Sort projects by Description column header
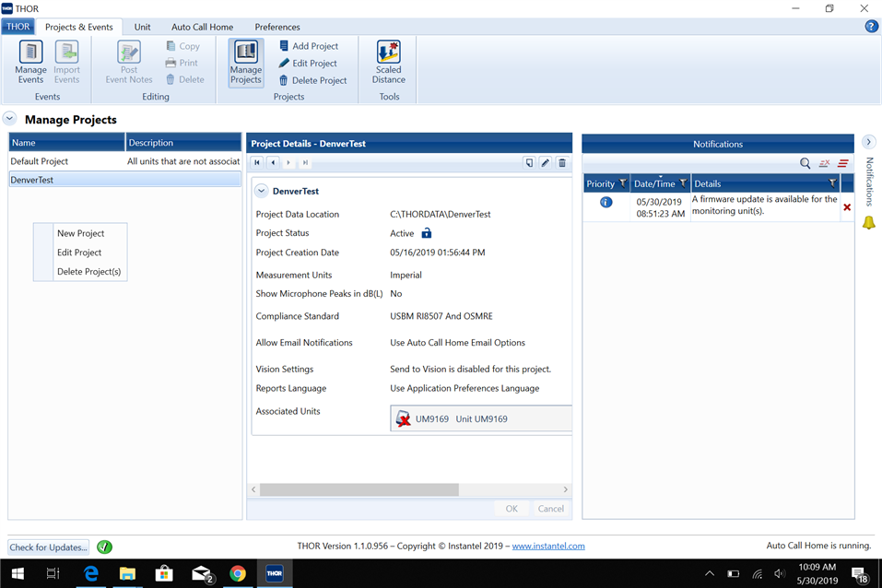Viewport: 882px width, 588px height. pyautogui.click(x=183, y=143)
